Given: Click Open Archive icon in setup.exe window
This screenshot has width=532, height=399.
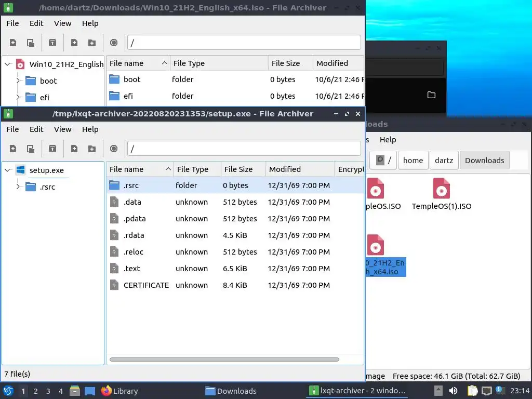Looking at the screenshot, I should tap(31, 149).
